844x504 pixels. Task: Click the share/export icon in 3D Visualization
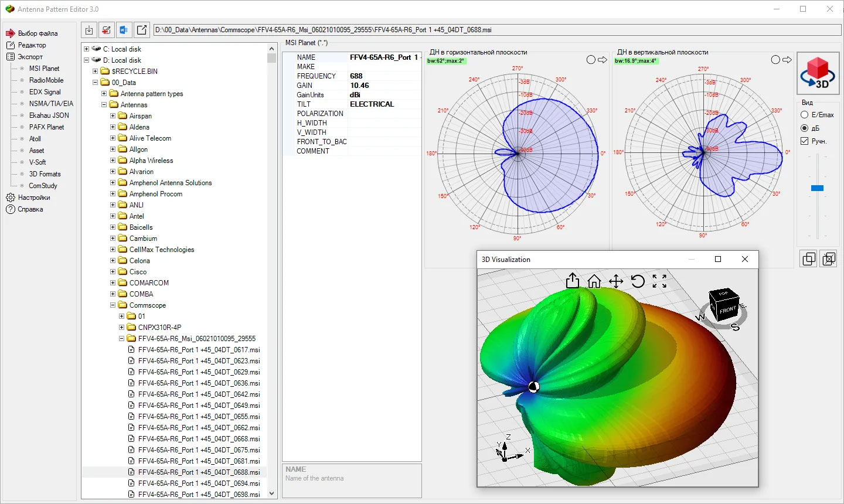(573, 281)
